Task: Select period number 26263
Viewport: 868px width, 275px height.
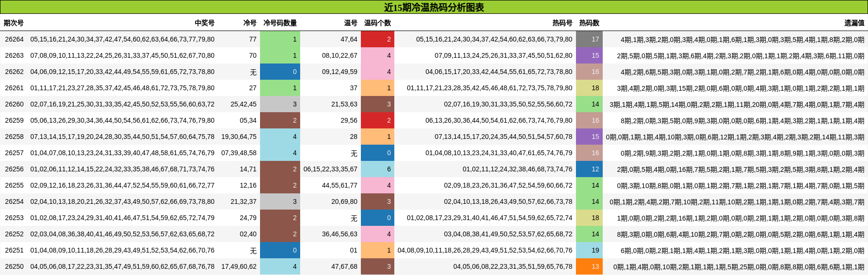Action: pyautogui.click(x=14, y=55)
